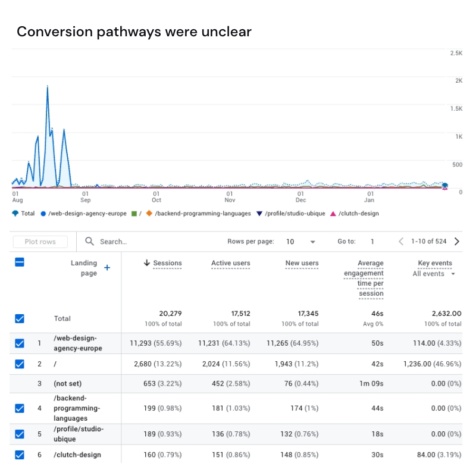Sort by the Active users column
Screen dimensions: 476x476
tap(230, 263)
